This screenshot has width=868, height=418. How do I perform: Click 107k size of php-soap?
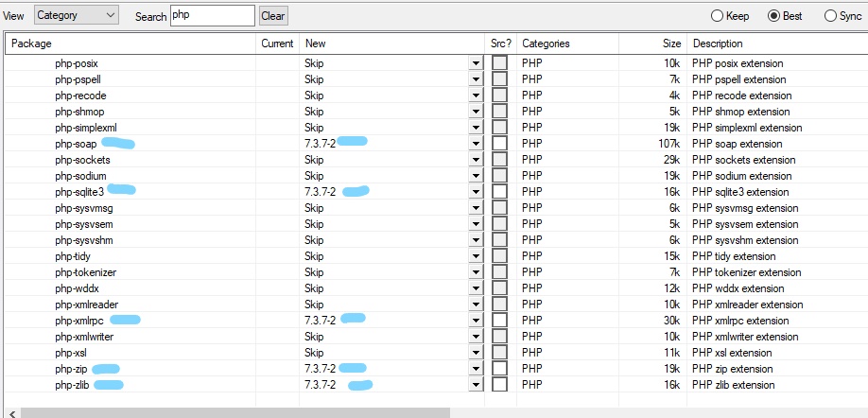click(x=668, y=144)
